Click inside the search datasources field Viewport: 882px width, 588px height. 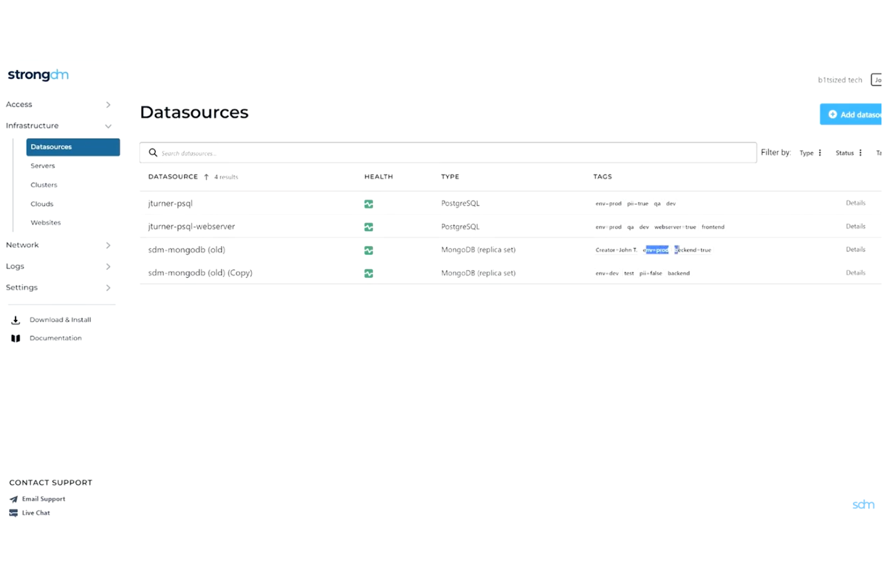[x=417, y=153]
